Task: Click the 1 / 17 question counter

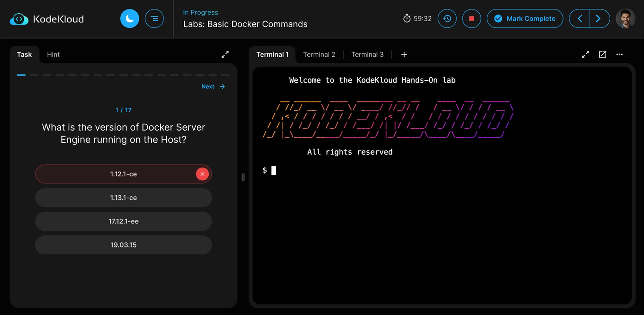Action: 123,110
